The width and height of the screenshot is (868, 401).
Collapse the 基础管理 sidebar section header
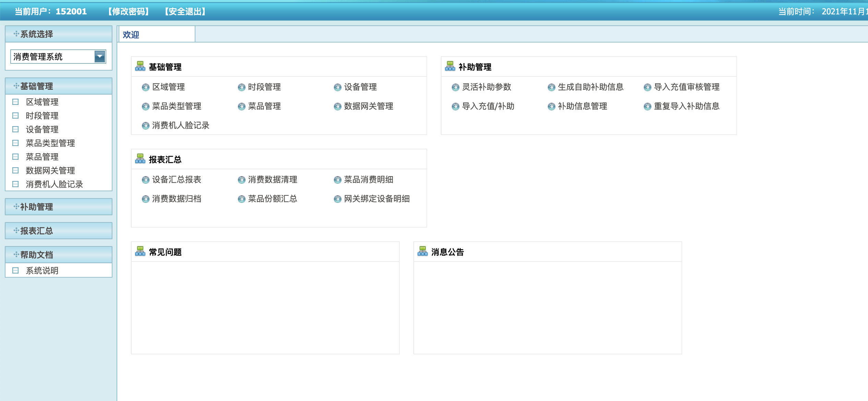pyautogui.click(x=59, y=86)
